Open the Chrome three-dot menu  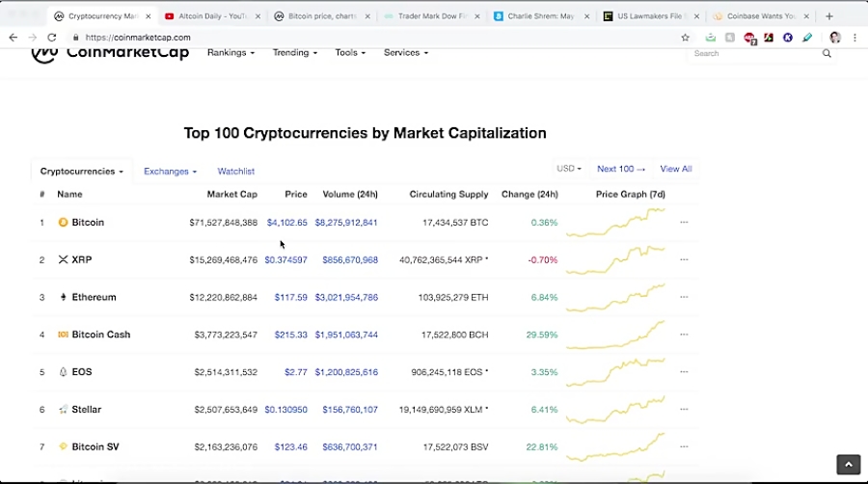(854, 38)
